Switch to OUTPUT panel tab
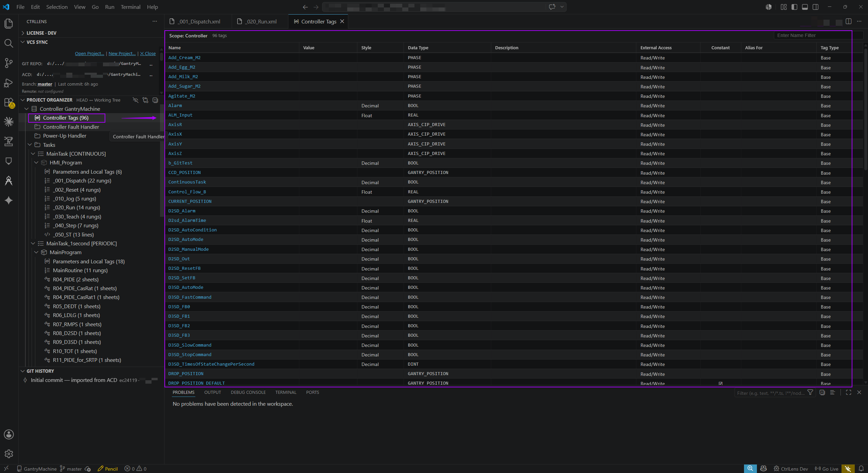This screenshot has width=868, height=473. pos(213,392)
